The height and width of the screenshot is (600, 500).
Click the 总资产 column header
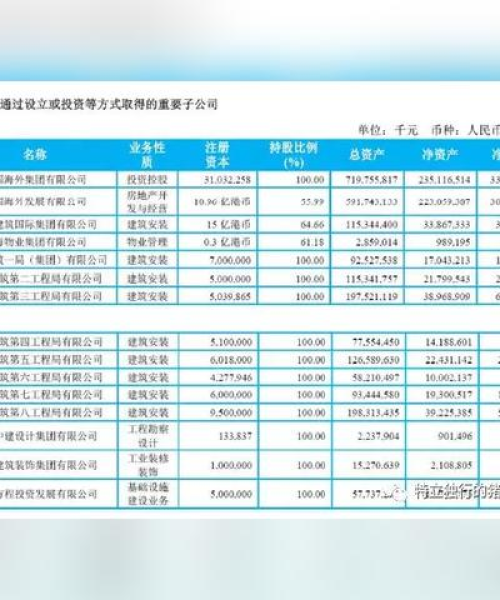pyautogui.click(x=366, y=155)
